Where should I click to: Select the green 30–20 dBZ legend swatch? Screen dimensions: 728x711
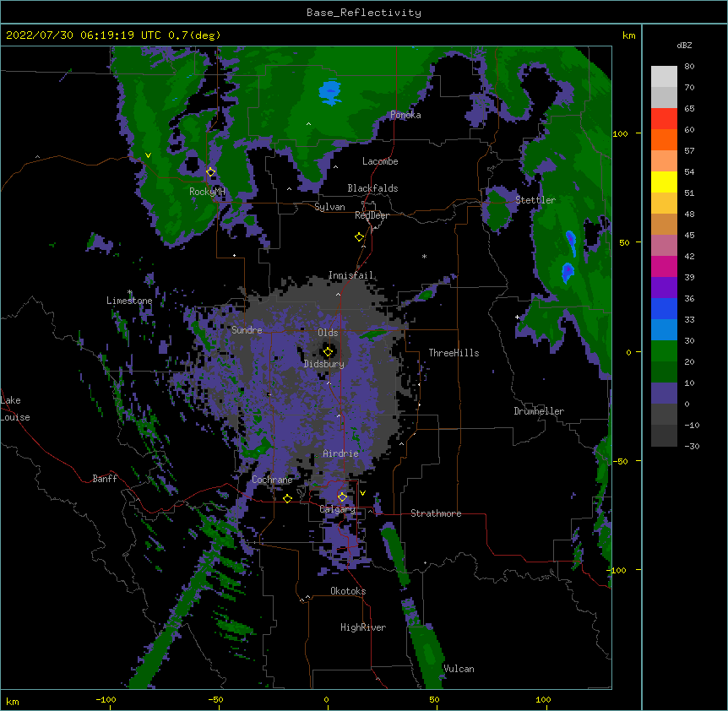pyautogui.click(x=664, y=351)
